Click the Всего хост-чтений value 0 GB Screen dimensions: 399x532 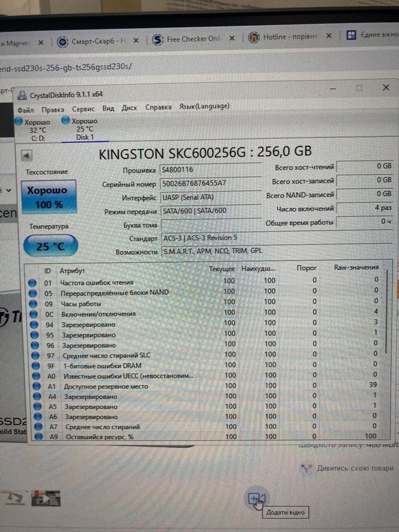(364, 166)
